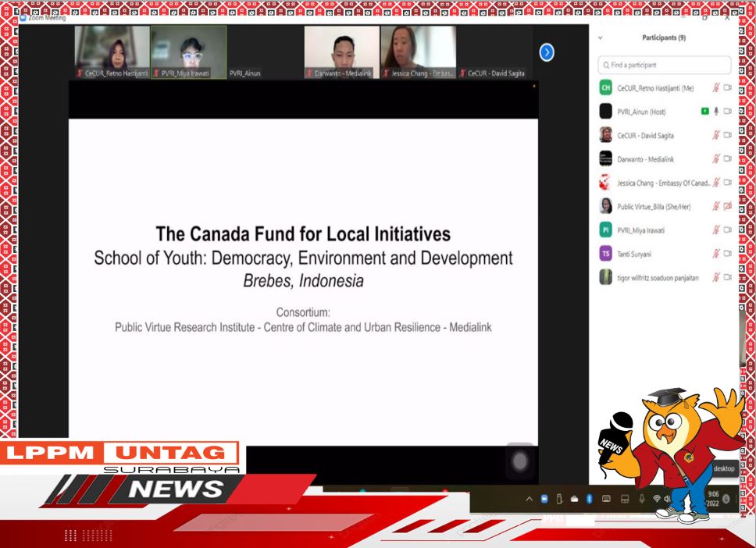Toggle mute for CeCUR_Retno Hastijanti (Me) in list
756x548 pixels.
(x=716, y=87)
